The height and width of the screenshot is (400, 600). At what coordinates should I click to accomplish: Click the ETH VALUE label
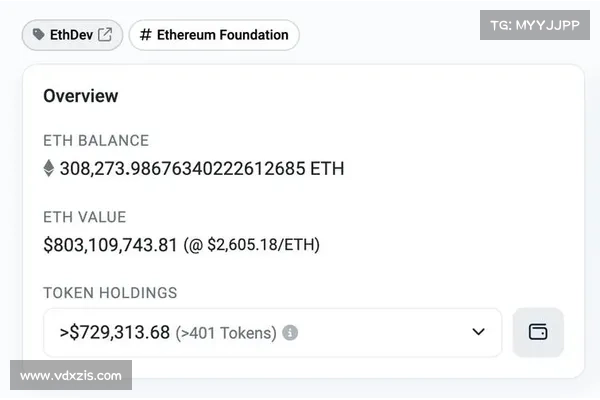point(85,217)
